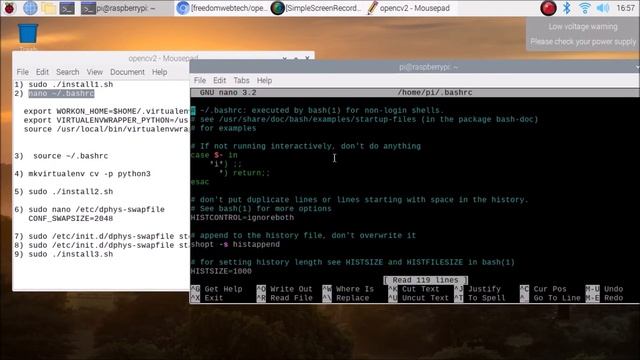The height and width of the screenshot is (360, 640).
Task: Open Mousepad Edit menu
Action: (x=42, y=72)
